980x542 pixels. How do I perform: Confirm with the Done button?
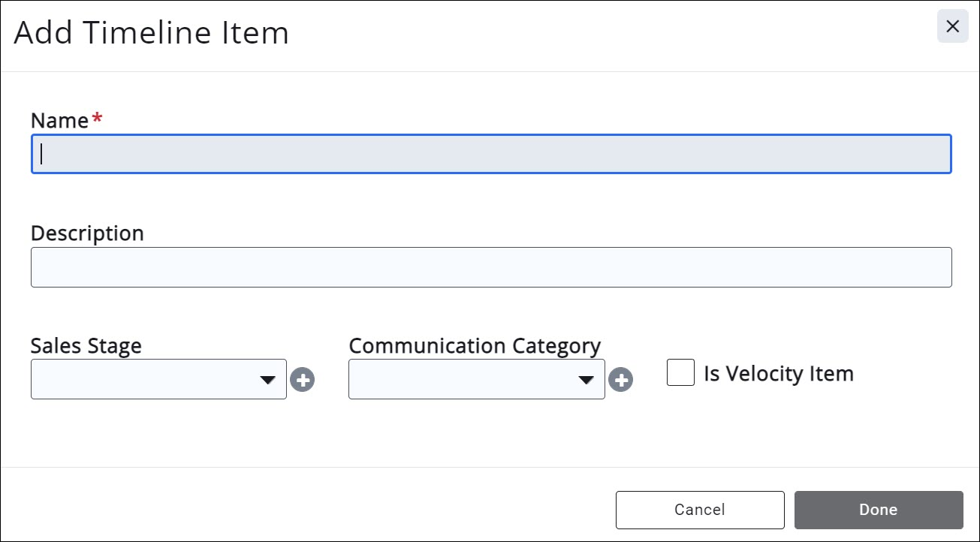click(x=878, y=510)
